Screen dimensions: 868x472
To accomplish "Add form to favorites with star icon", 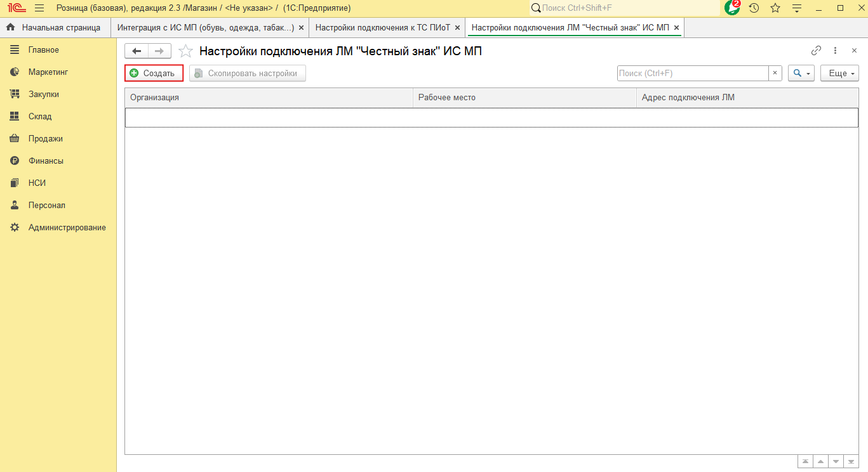I will pos(185,51).
